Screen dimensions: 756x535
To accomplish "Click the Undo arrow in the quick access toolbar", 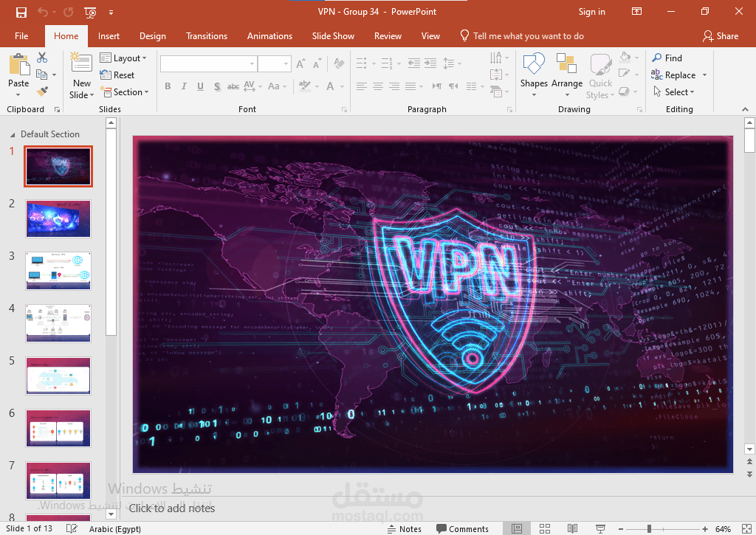I will click(x=43, y=12).
